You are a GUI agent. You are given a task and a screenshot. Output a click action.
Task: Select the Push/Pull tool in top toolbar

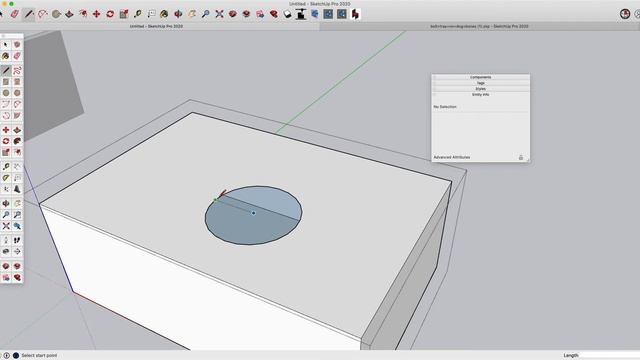pyautogui.click(x=69, y=14)
